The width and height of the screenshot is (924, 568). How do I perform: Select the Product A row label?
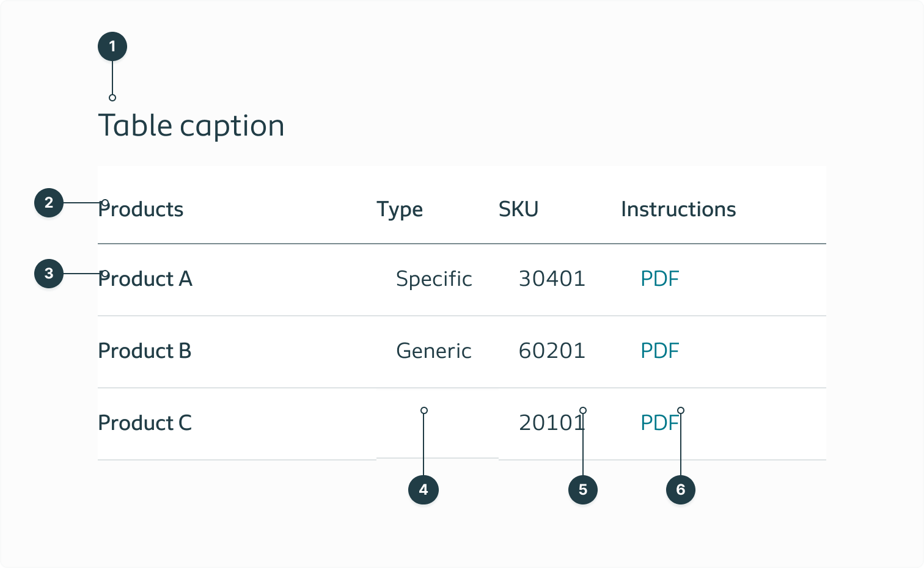(145, 279)
